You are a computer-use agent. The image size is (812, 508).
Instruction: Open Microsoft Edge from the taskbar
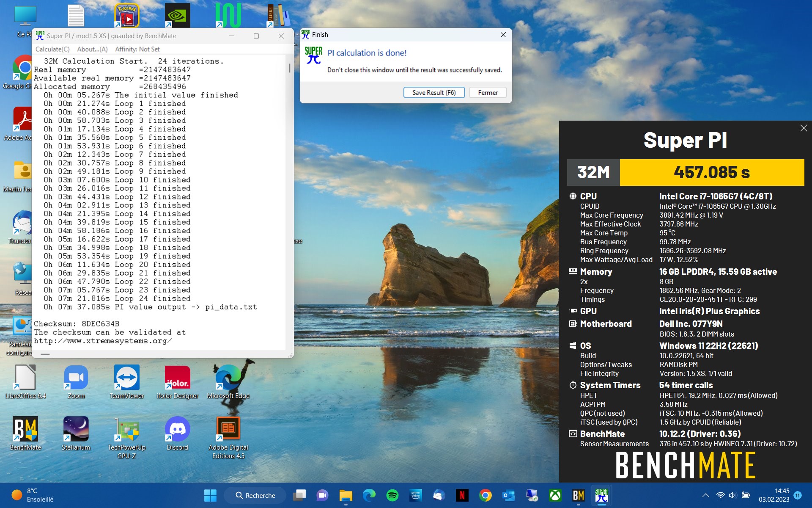[x=369, y=495]
